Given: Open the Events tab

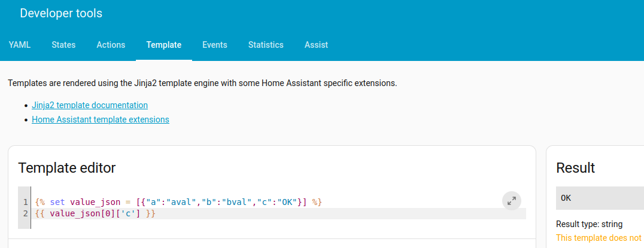Looking at the screenshot, I should coord(214,45).
